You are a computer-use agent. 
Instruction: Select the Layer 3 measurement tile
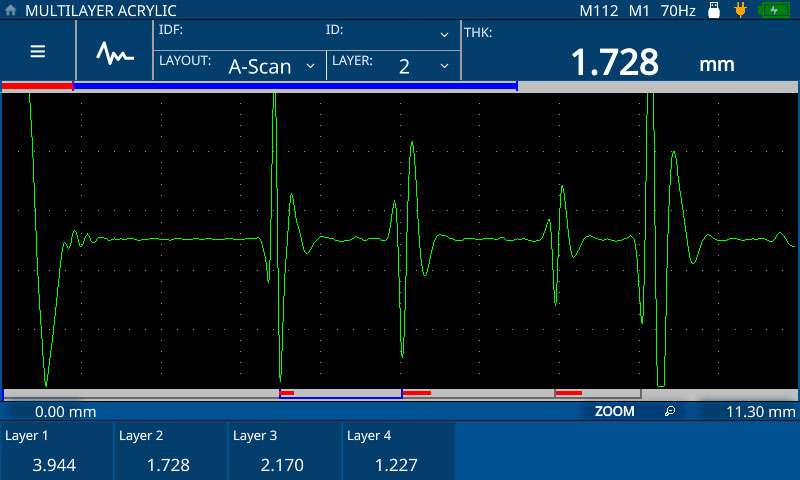pos(285,450)
